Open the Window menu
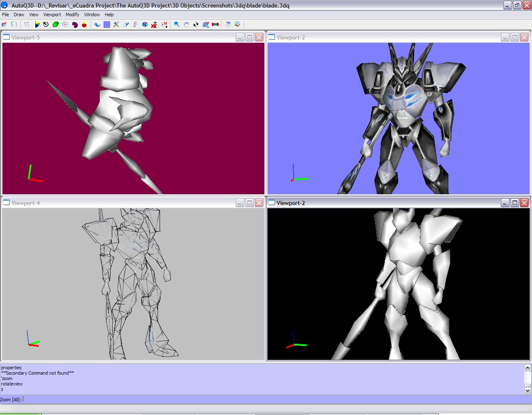532x415 pixels. tap(92, 15)
